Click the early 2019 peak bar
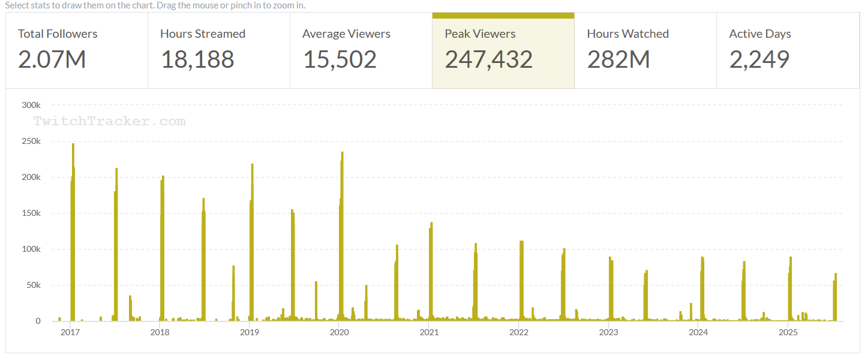This screenshot has width=868, height=358. click(x=252, y=242)
